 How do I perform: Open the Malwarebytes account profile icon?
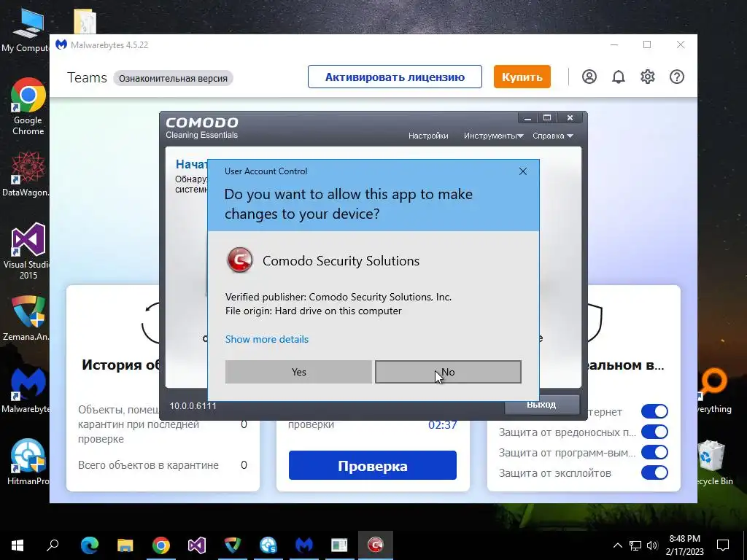click(x=589, y=77)
